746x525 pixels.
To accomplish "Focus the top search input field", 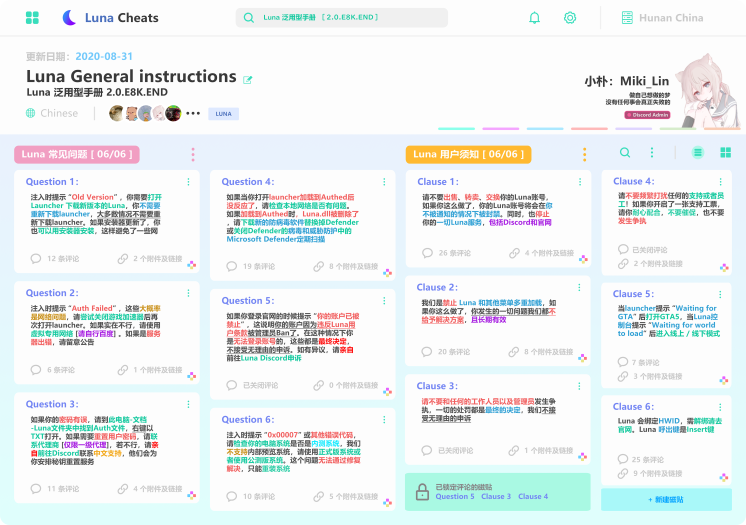I will (x=342, y=18).
